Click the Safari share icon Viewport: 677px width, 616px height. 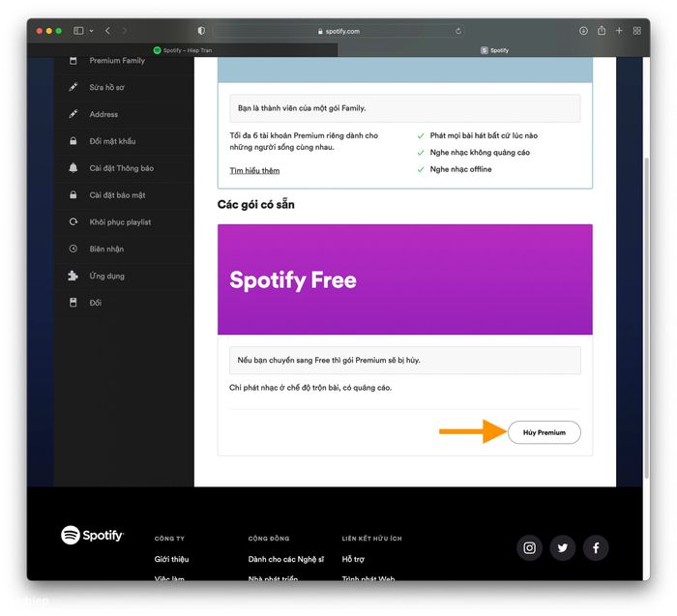tap(602, 31)
